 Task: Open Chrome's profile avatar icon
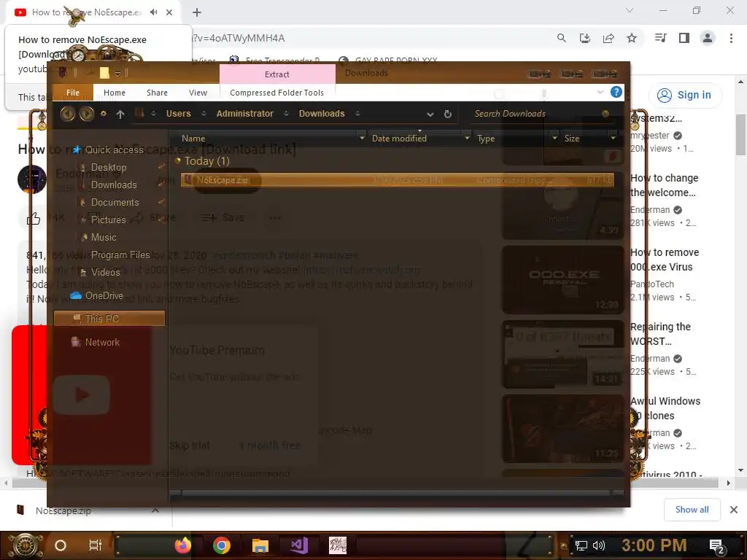[x=708, y=38]
